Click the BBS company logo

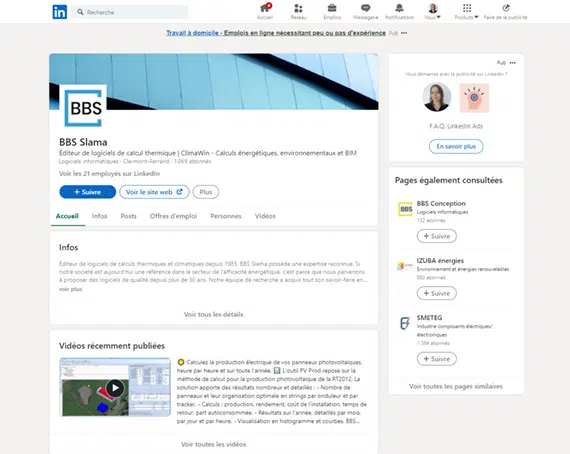click(83, 108)
